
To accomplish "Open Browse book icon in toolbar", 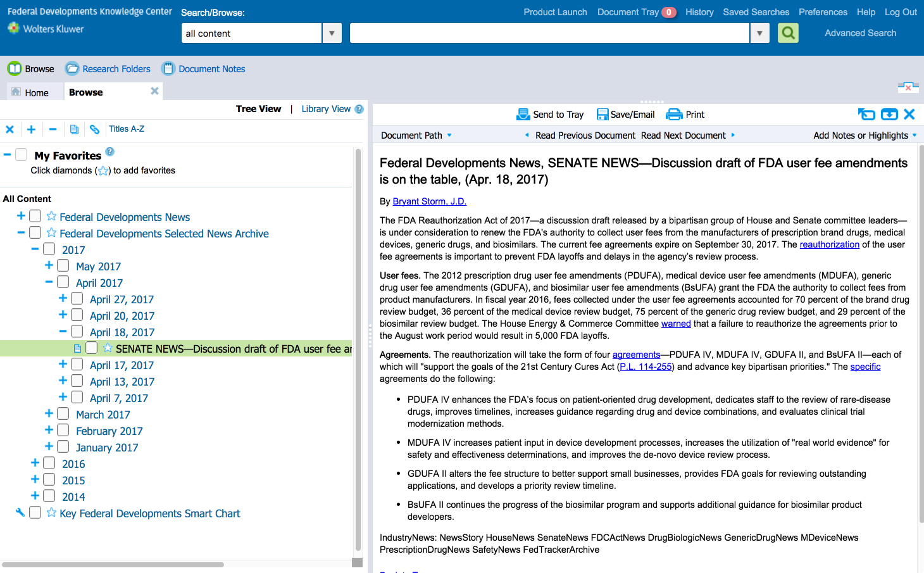I will click(x=14, y=68).
